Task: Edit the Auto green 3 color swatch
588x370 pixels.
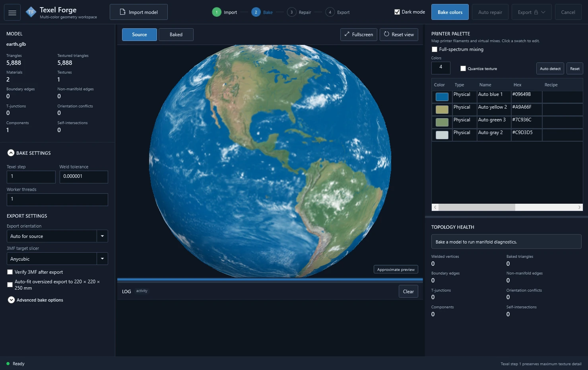Action: coord(442,122)
